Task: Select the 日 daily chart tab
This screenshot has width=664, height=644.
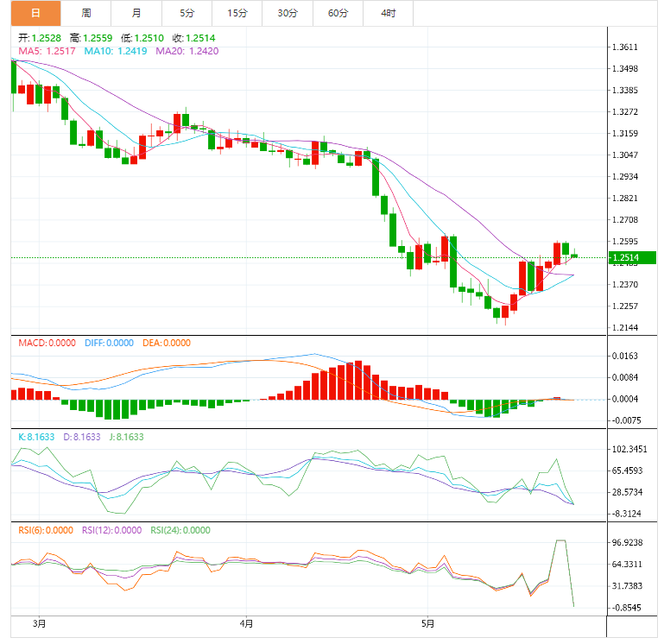Action: click(x=35, y=13)
